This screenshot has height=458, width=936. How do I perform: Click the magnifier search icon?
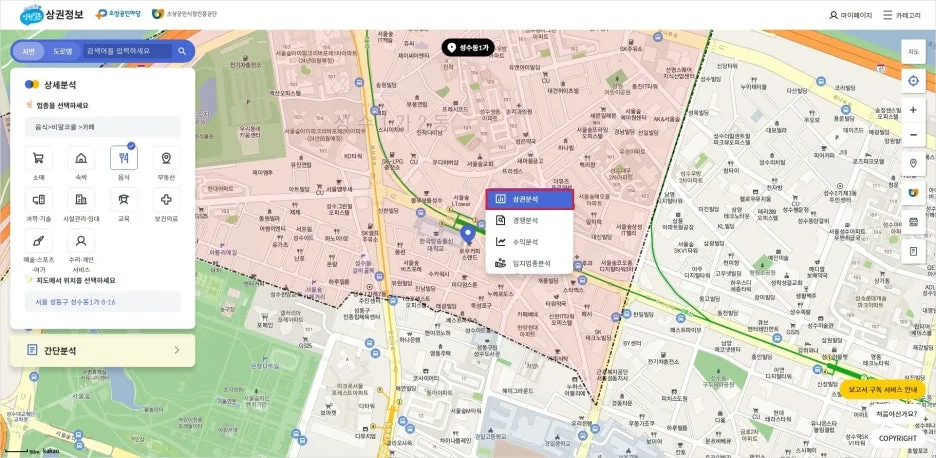click(182, 51)
